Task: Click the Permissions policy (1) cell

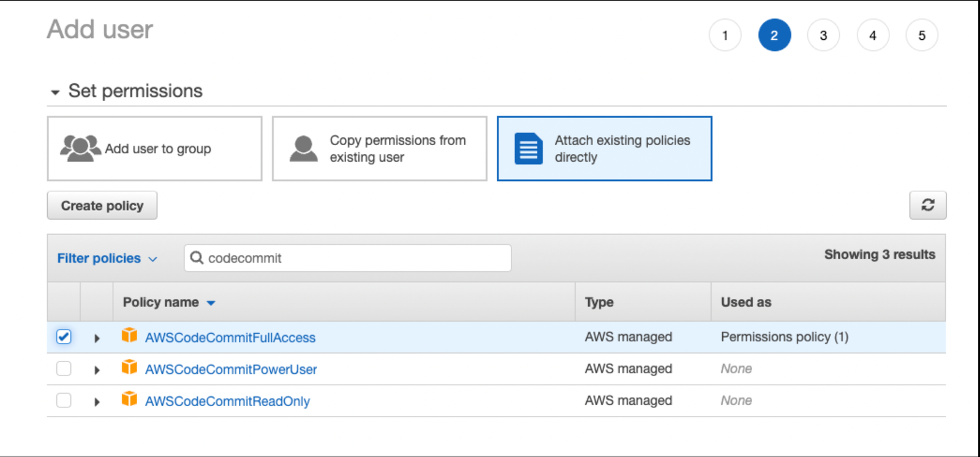Action: (785, 337)
